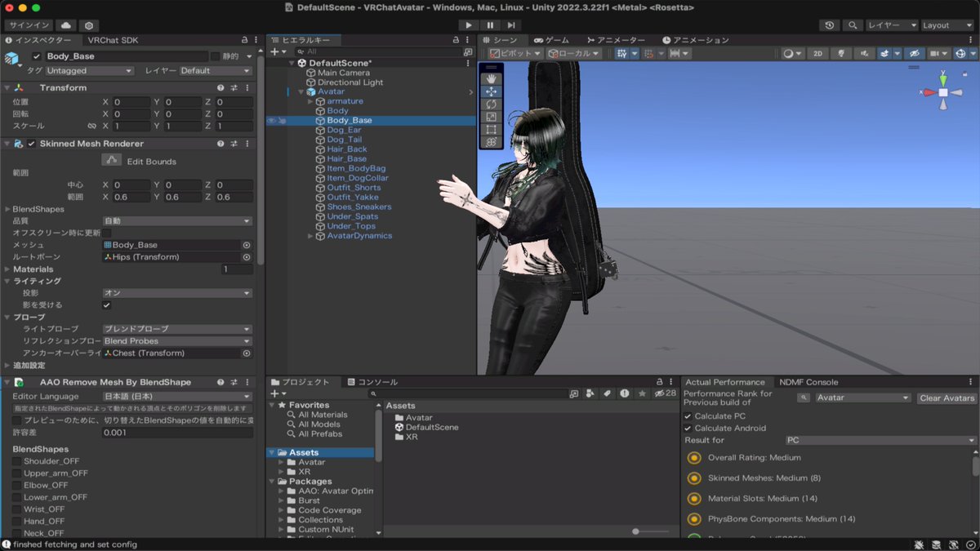Select the Rotate tool in scene toolbar
Screen dimensions: 980x551
click(491, 104)
